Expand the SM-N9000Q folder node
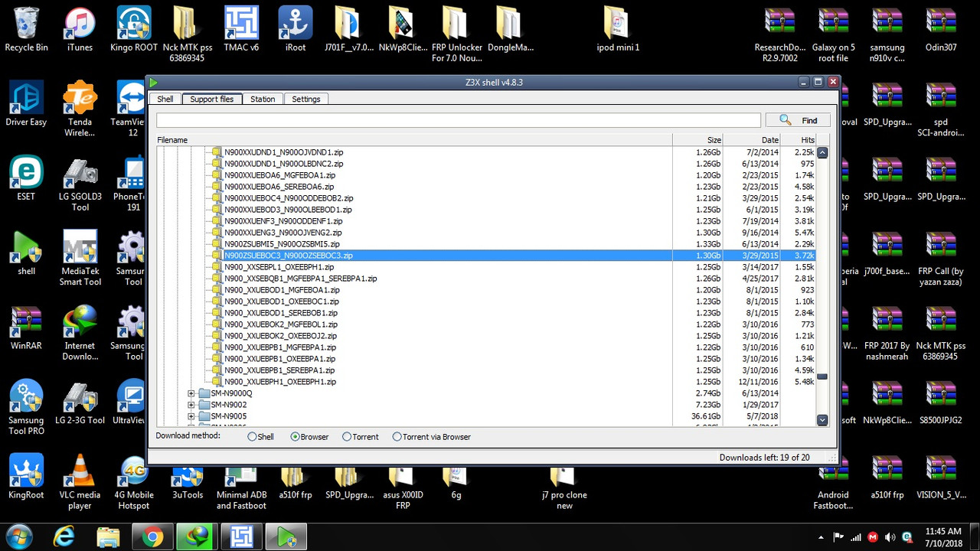The width and height of the screenshot is (980, 551). [x=191, y=393]
